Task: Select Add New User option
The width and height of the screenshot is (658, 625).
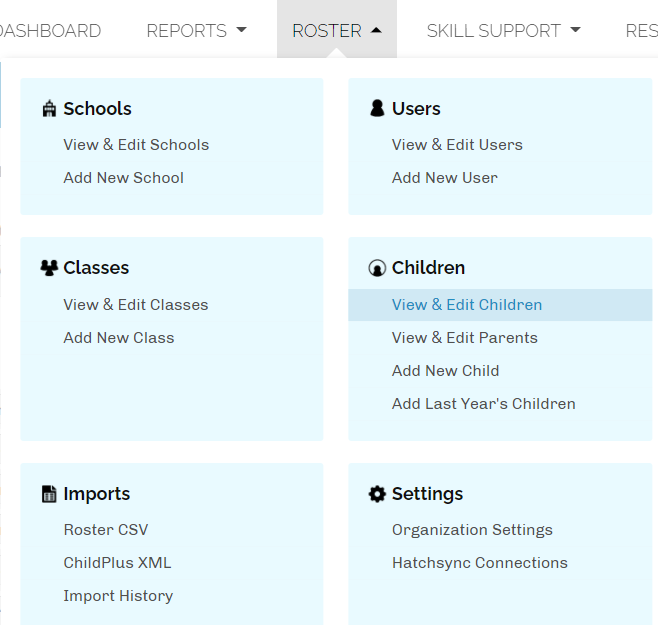Action: pos(444,178)
